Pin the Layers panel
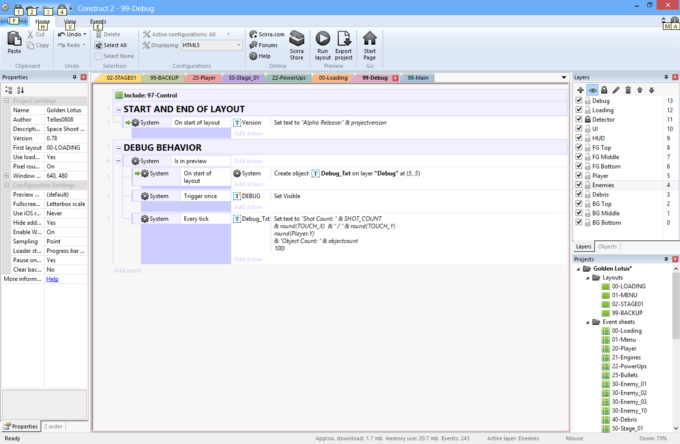Viewport: 680px width, 444px height. [666, 77]
